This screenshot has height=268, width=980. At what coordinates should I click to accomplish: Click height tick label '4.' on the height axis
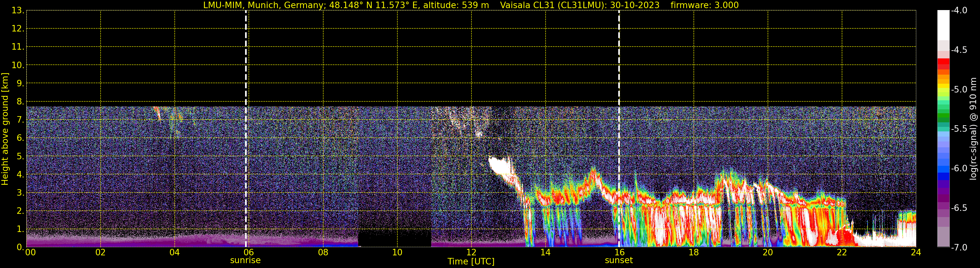tap(20, 174)
